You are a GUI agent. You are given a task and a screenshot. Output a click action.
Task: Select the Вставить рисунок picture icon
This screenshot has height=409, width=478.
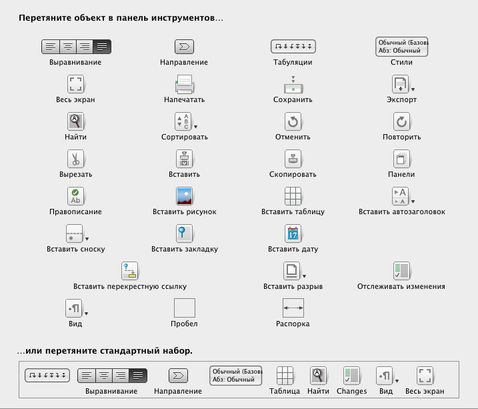pyautogui.click(x=184, y=196)
